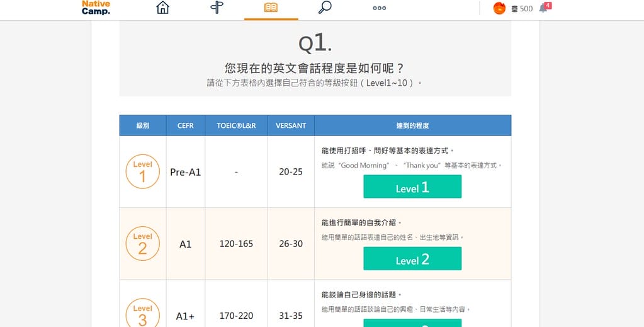The image size is (644, 327).
Task: Click the VERSANT column header
Action: tap(291, 125)
